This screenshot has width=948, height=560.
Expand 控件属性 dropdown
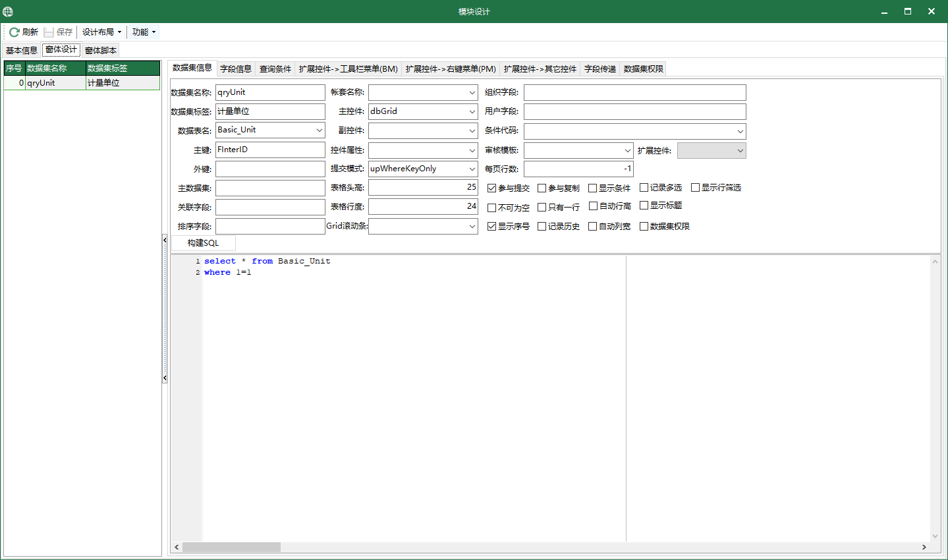click(472, 150)
